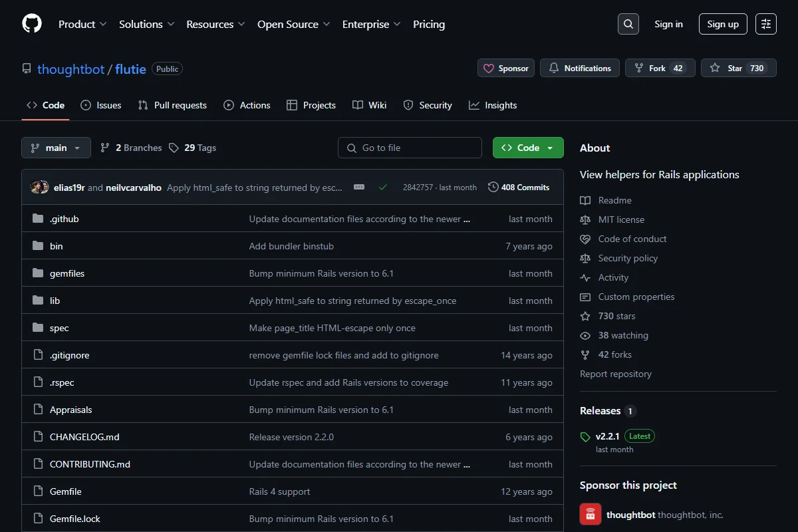The width and height of the screenshot is (798, 532).
Task: Open the 29 Tags link
Action: (192, 148)
